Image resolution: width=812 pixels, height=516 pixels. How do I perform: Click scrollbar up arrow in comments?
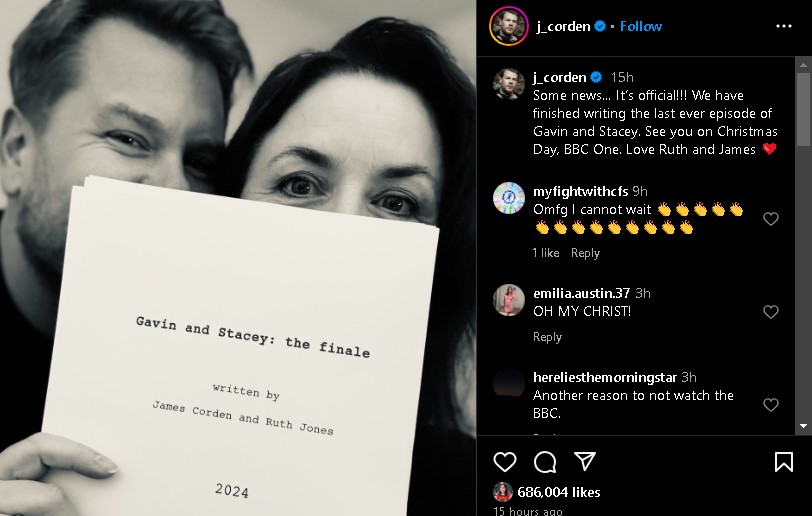(803, 65)
